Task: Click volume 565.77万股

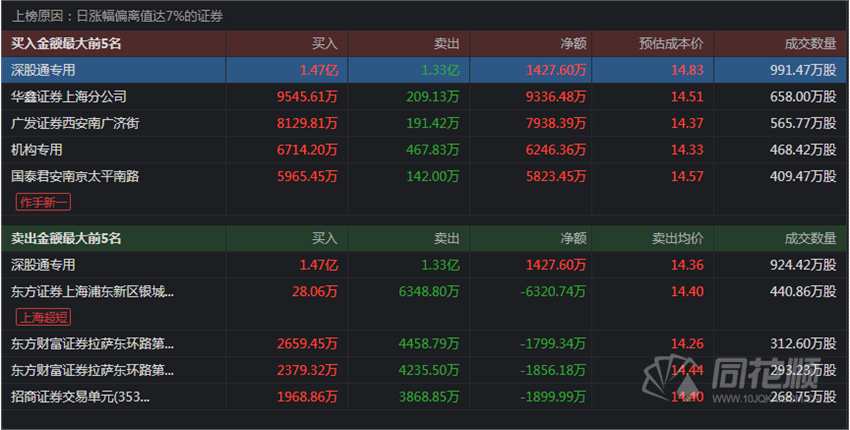Action: pyautogui.click(x=803, y=123)
